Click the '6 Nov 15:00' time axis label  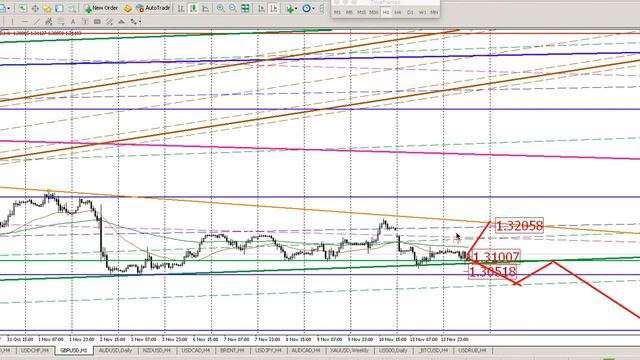205,339
